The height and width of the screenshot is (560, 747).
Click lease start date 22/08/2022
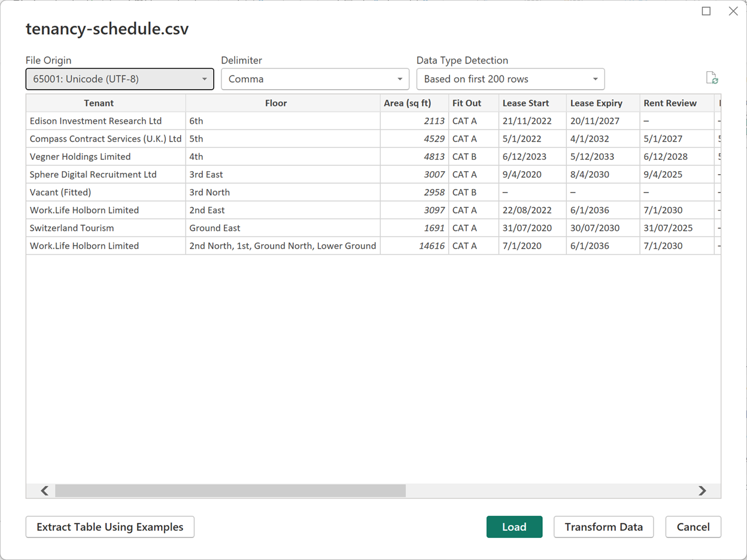pyautogui.click(x=533, y=210)
